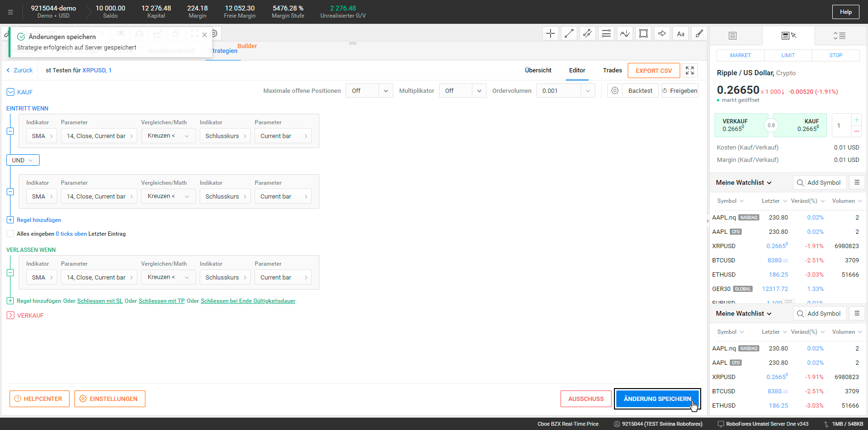Collapse the KAUF section toggle
868x430 pixels.
pos(10,92)
